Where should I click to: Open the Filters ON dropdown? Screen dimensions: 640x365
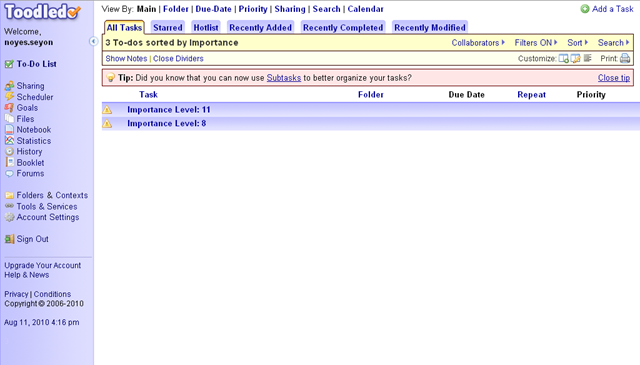coord(536,42)
